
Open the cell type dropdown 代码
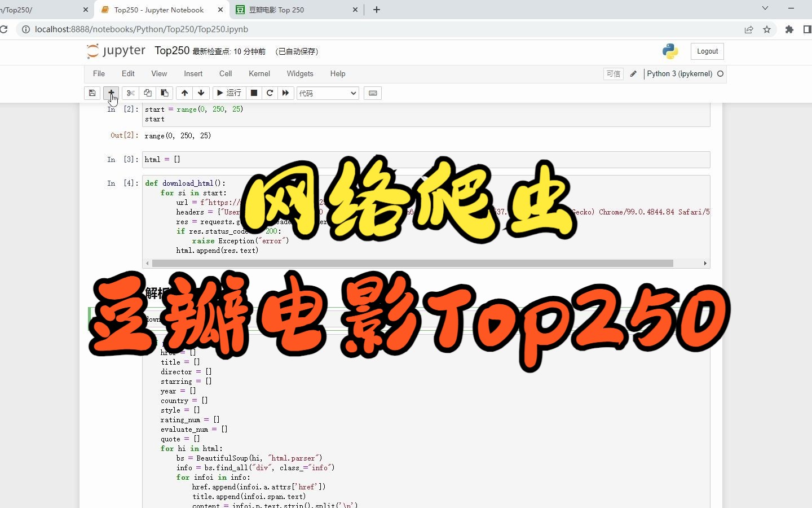(328, 93)
